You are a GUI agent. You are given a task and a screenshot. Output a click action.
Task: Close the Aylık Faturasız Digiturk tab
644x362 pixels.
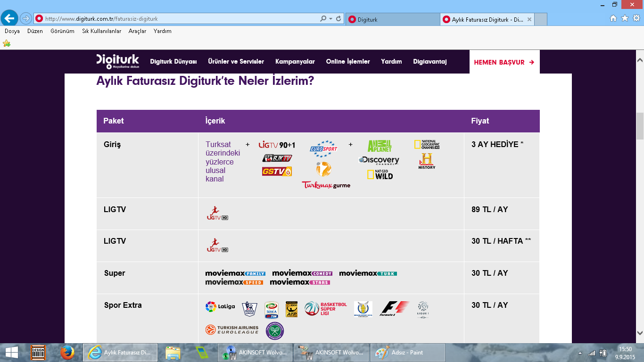point(529,20)
